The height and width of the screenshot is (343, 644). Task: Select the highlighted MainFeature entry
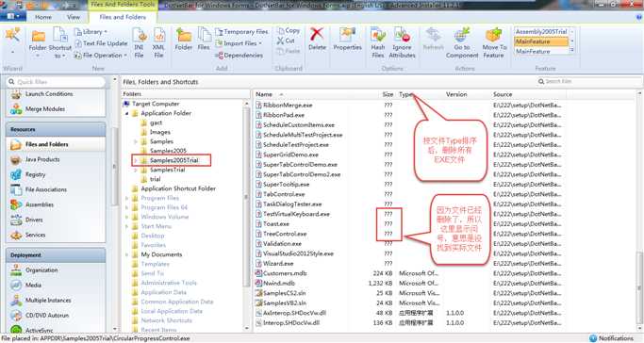[541, 41]
